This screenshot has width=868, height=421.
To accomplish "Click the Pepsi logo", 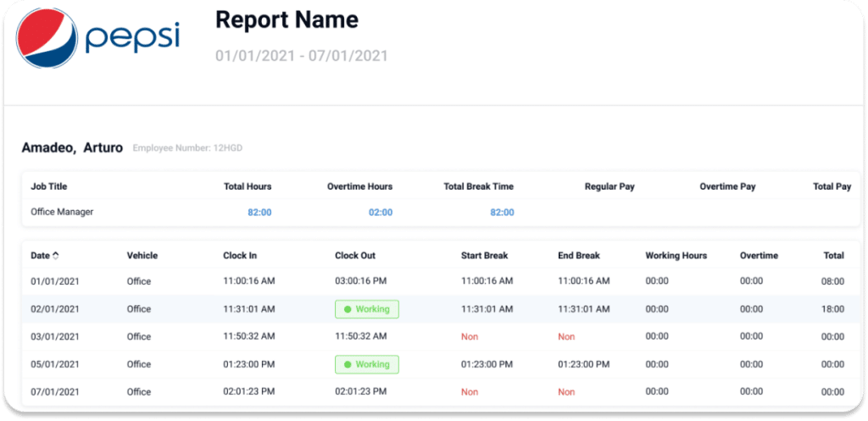I will click(98, 37).
